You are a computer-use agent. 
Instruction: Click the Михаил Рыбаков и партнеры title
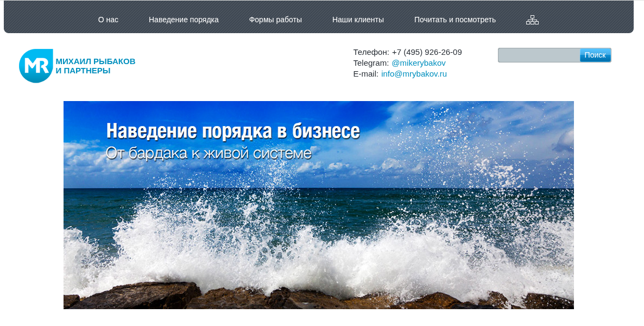[95, 66]
